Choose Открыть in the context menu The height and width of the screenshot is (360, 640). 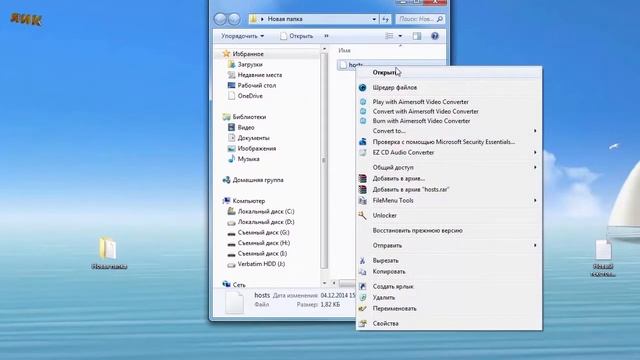click(449, 72)
